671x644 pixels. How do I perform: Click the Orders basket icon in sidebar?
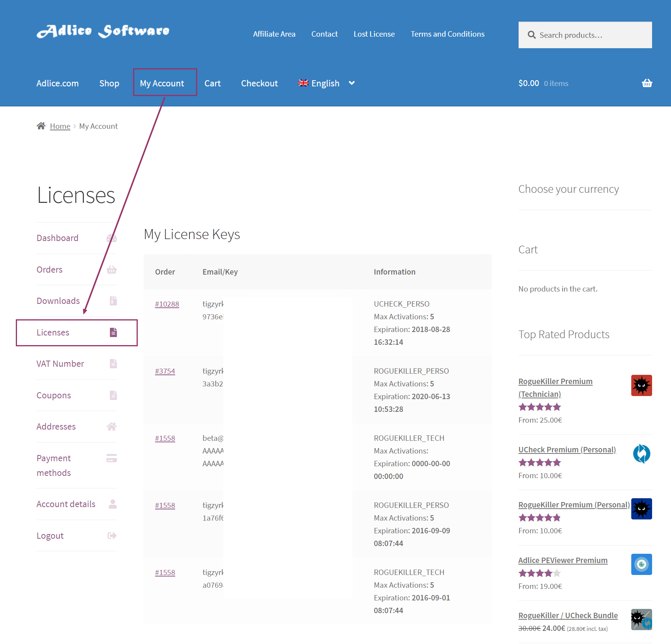coord(112,270)
